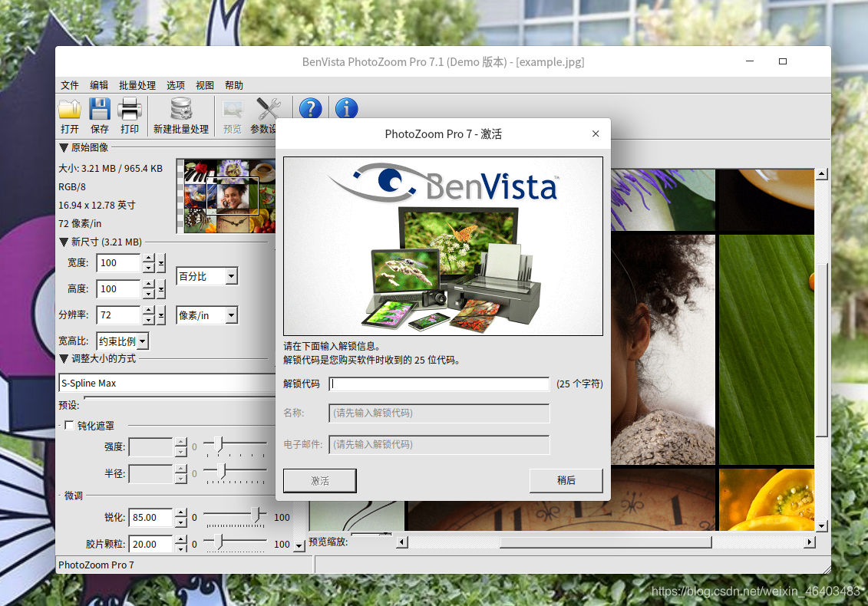Print using the 打印 printer icon
The width and height of the screenshot is (868, 606).
[130, 115]
